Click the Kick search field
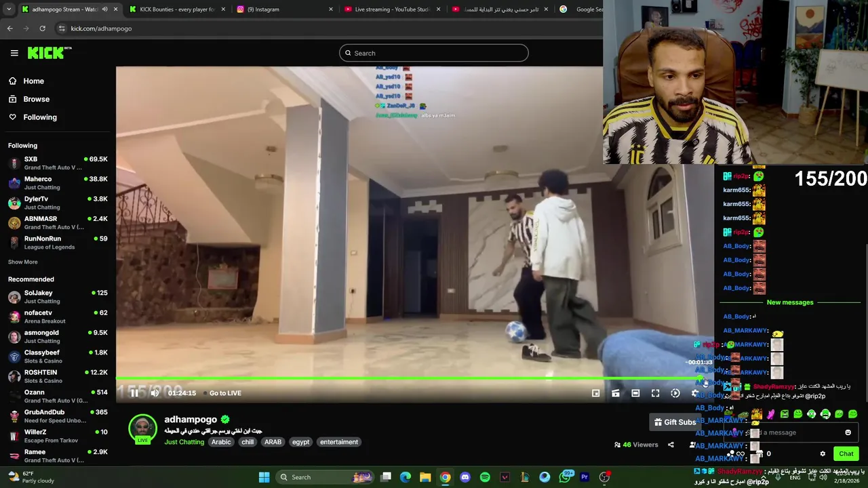 click(x=434, y=53)
